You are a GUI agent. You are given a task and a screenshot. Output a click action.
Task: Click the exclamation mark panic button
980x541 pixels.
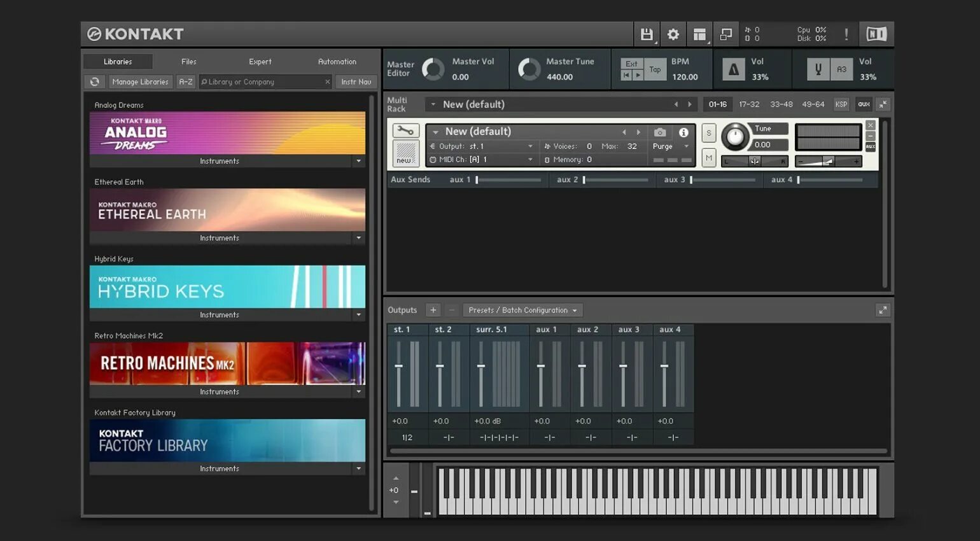tap(846, 34)
